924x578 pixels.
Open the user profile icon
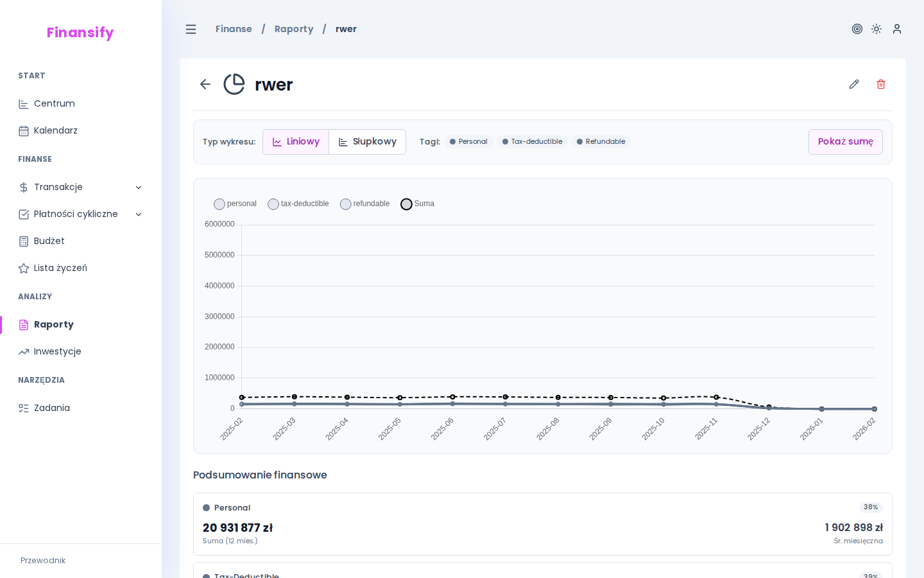pyautogui.click(x=897, y=29)
